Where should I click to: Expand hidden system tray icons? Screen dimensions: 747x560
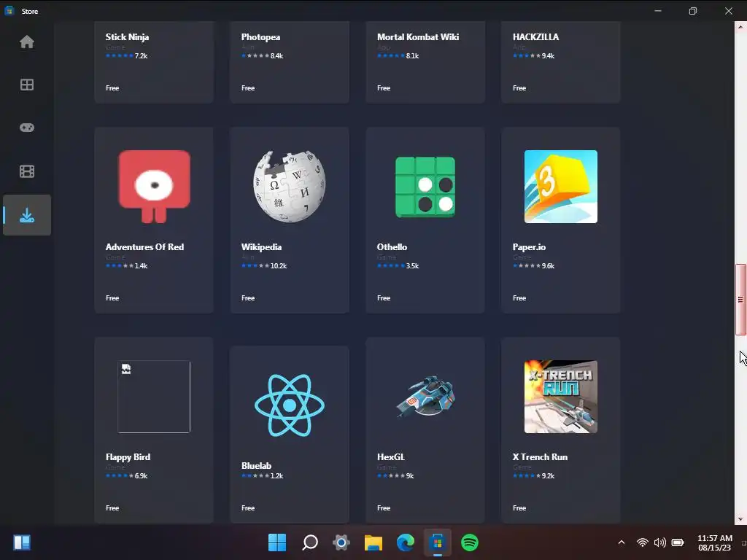pos(622,542)
